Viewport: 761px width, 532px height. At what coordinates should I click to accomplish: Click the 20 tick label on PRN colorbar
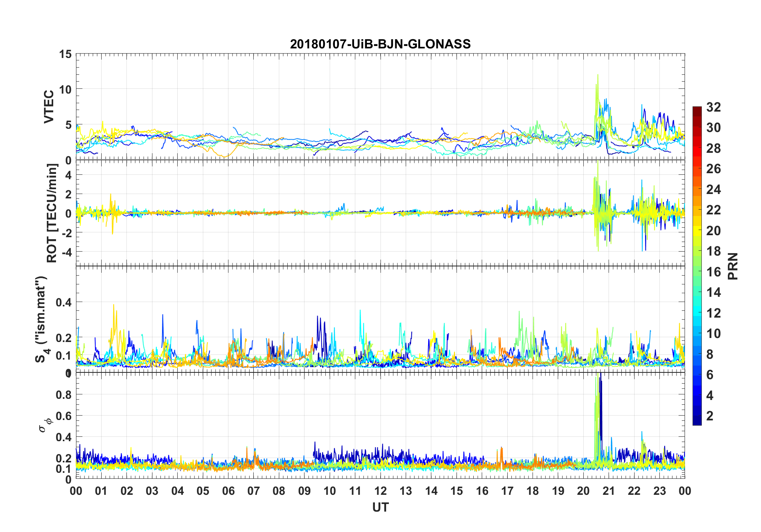[x=713, y=230]
